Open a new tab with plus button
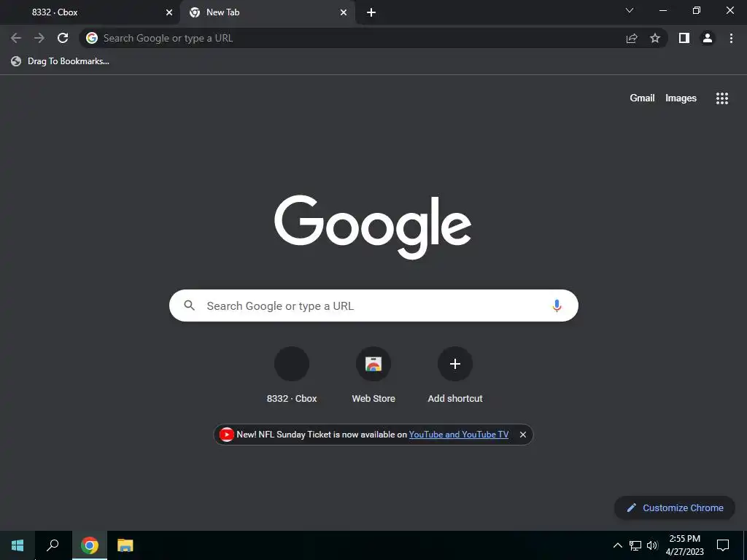747x560 pixels. 371,12
